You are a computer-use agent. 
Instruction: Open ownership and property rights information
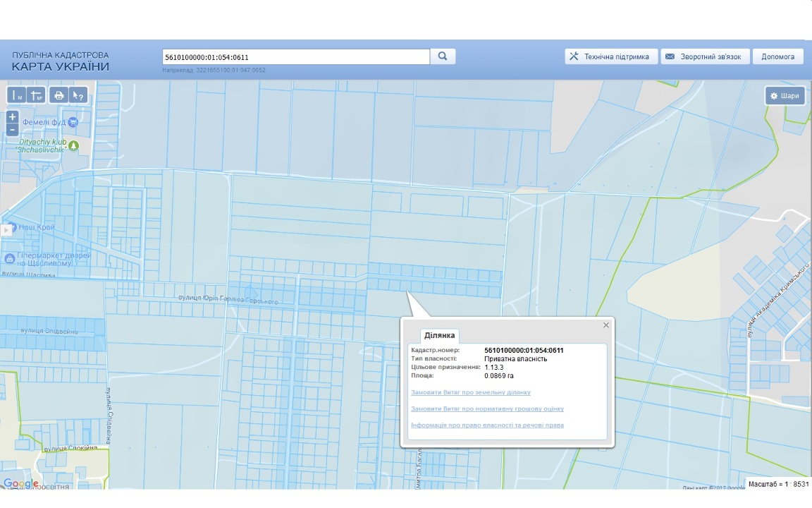[487, 425]
